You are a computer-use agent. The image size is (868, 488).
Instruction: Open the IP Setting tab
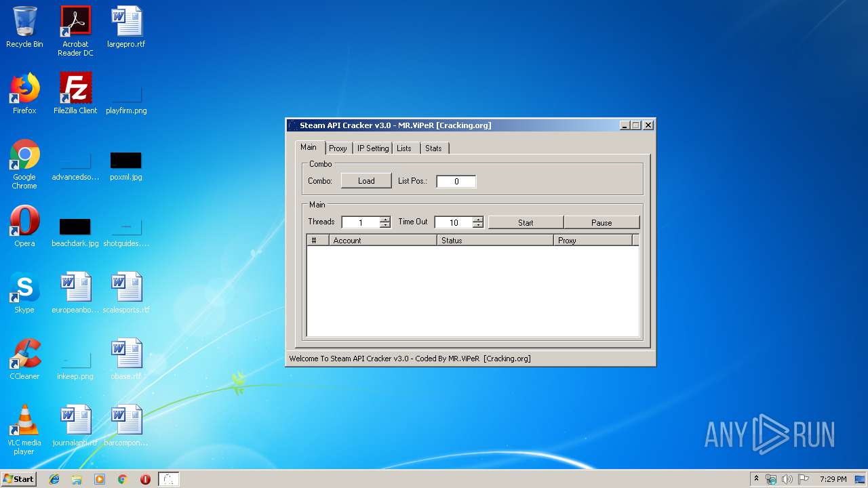tap(373, 148)
